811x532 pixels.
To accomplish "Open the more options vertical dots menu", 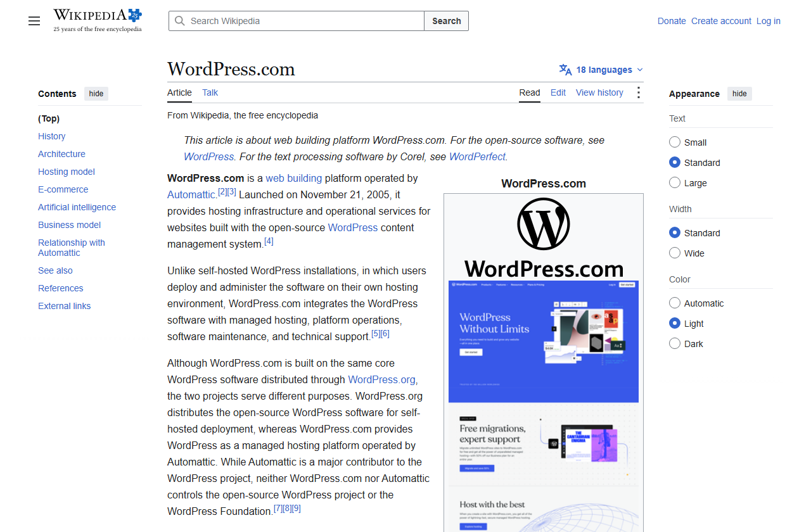I will pyautogui.click(x=638, y=93).
